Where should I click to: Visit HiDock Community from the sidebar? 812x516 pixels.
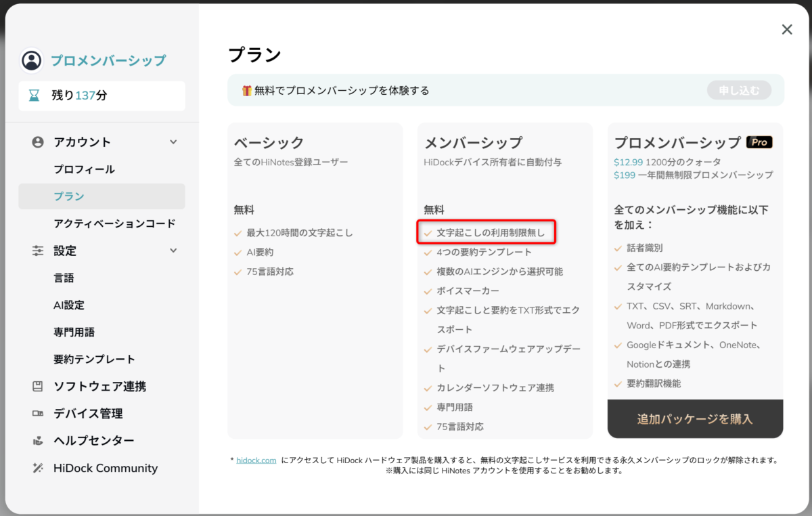[x=106, y=468]
